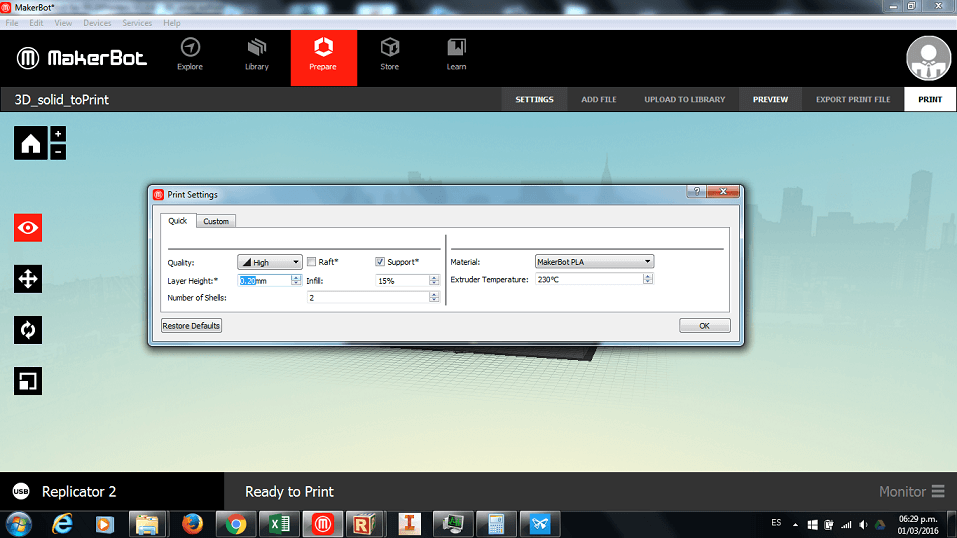Open the Monitor panel menu icon
This screenshot has height=538, width=957.
(938, 491)
